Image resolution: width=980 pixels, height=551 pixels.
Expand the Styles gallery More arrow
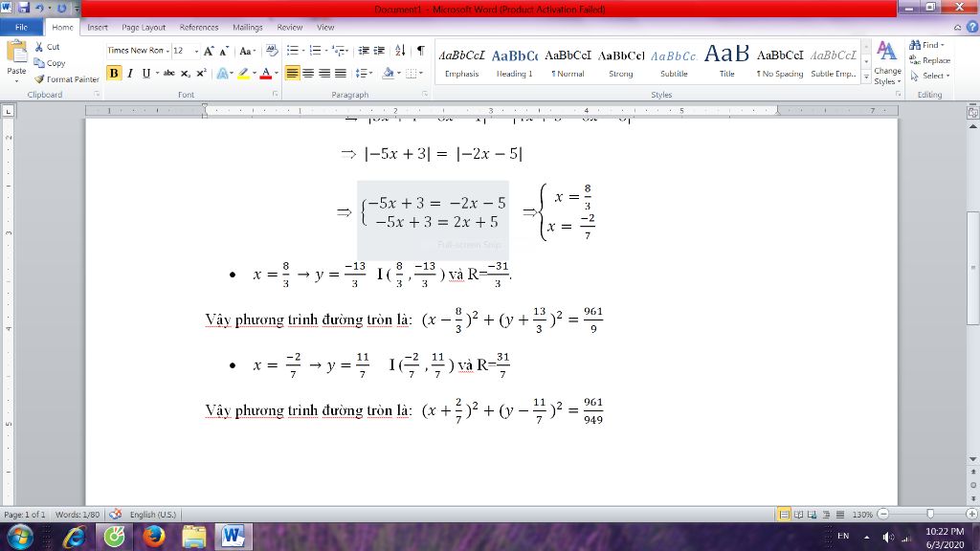pyautogui.click(x=866, y=77)
